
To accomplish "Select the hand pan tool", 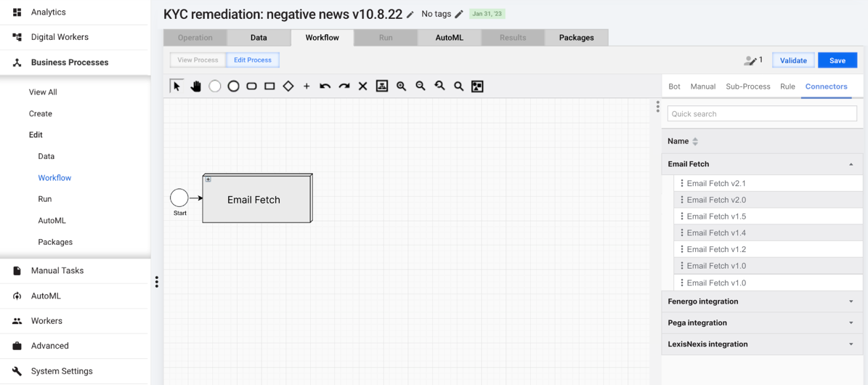I will click(195, 86).
